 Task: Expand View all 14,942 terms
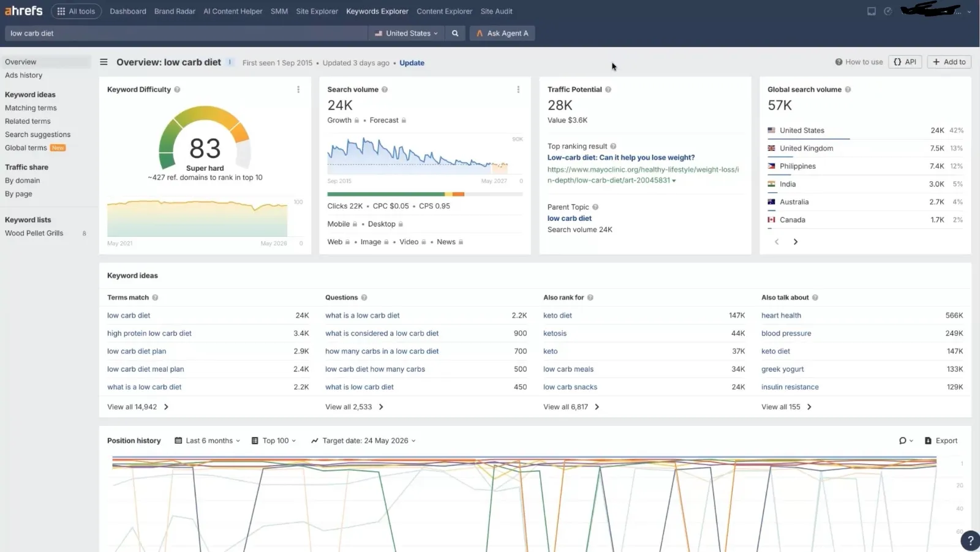[138, 407]
